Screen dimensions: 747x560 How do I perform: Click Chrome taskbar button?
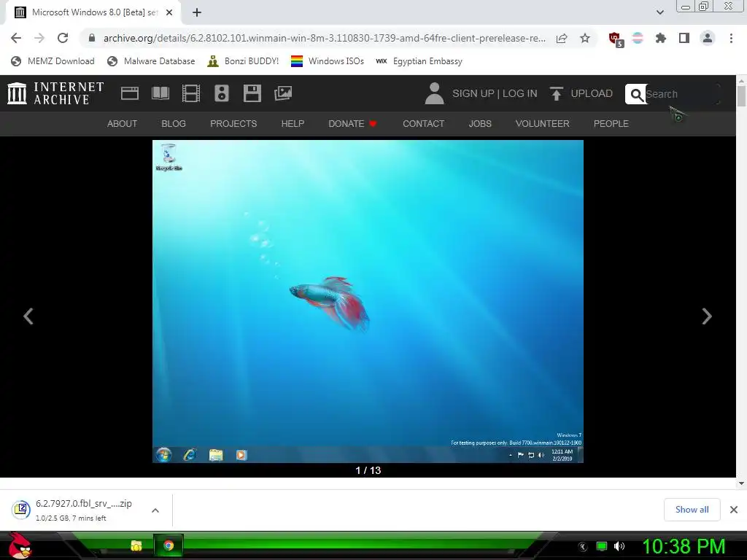169,545
